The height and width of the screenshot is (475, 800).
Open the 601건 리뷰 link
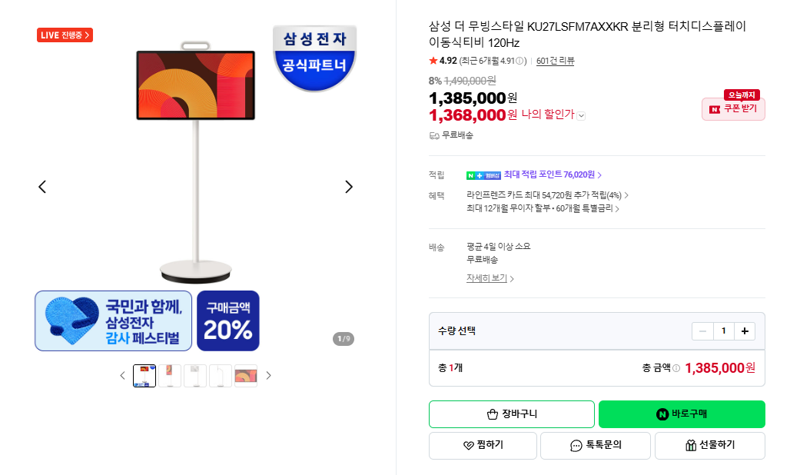click(555, 61)
